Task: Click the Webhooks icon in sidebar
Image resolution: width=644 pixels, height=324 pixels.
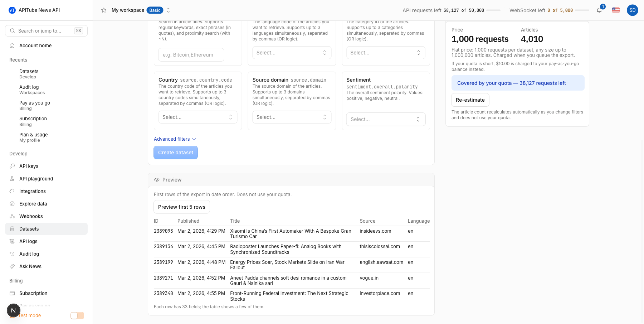Action: click(12, 216)
